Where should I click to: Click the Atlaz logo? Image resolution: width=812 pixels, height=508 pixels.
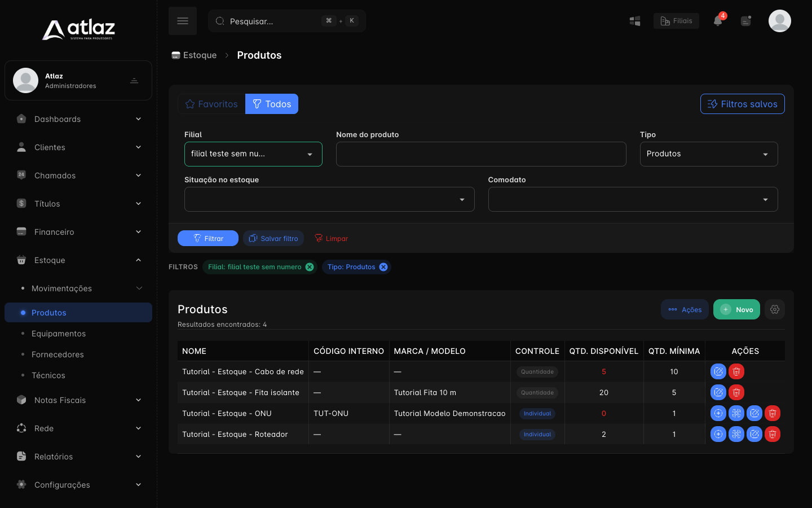pyautogui.click(x=78, y=30)
